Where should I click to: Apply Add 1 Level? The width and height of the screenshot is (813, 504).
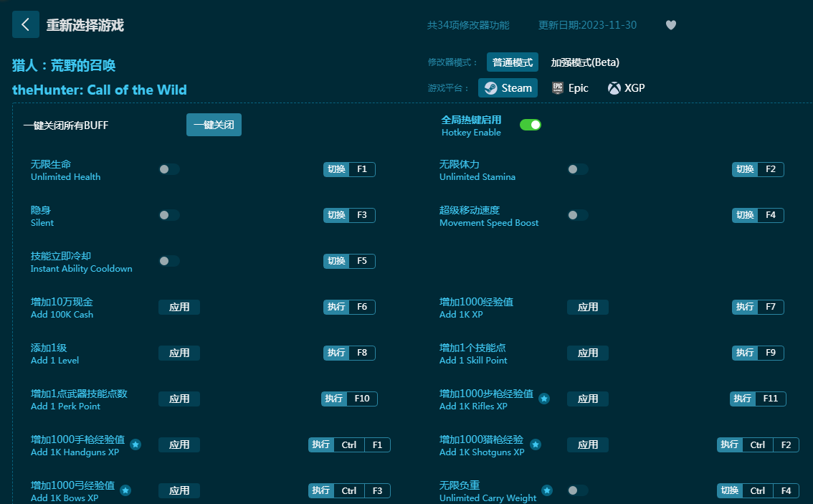click(179, 353)
